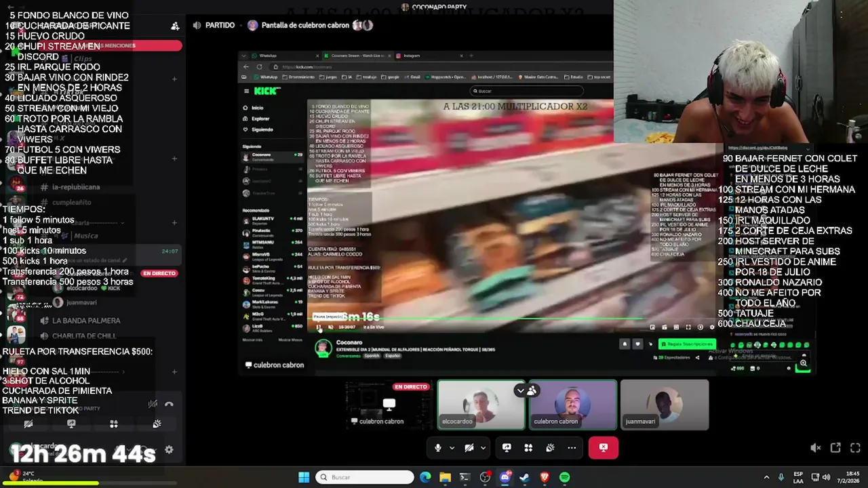Pop out the call window

tap(835, 448)
